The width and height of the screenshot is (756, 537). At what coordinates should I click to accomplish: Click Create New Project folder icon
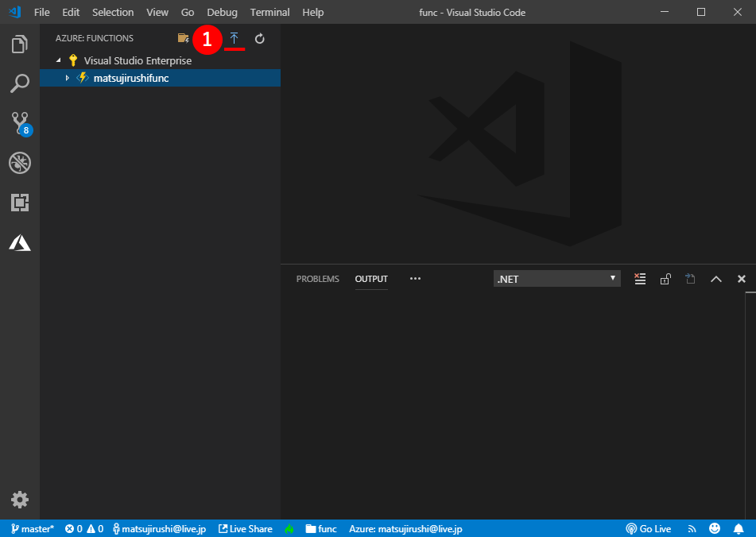click(183, 38)
